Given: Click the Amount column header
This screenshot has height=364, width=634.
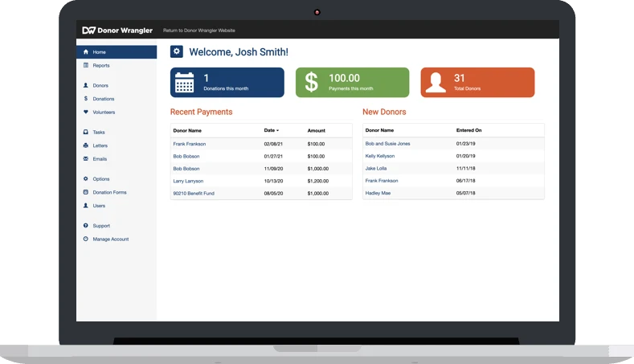Looking at the screenshot, I should (317, 130).
